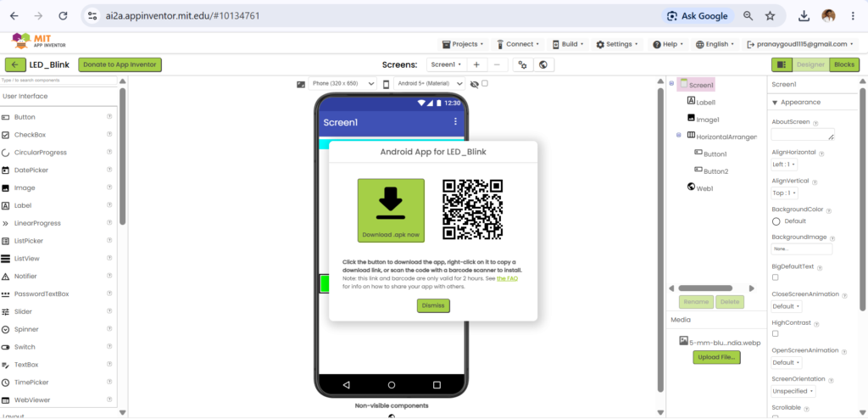Open the English language menu

715,44
